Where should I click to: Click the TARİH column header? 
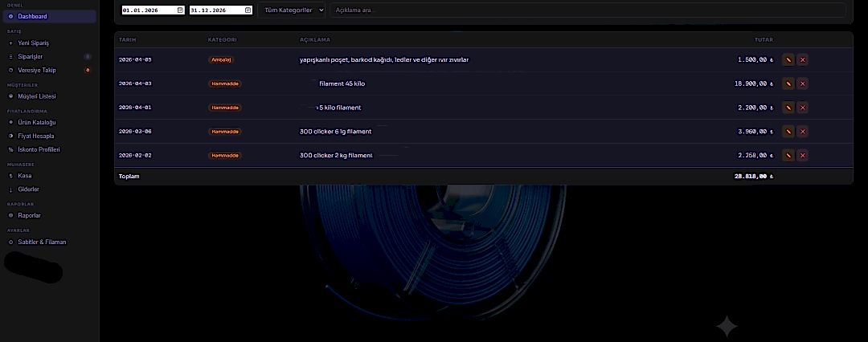(x=127, y=40)
